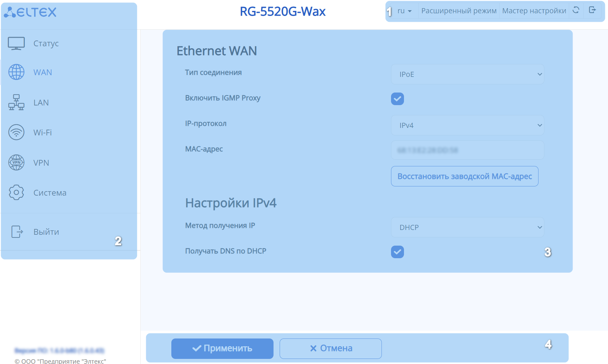
Task: Open the Wi-Fi settings section
Action: click(43, 133)
